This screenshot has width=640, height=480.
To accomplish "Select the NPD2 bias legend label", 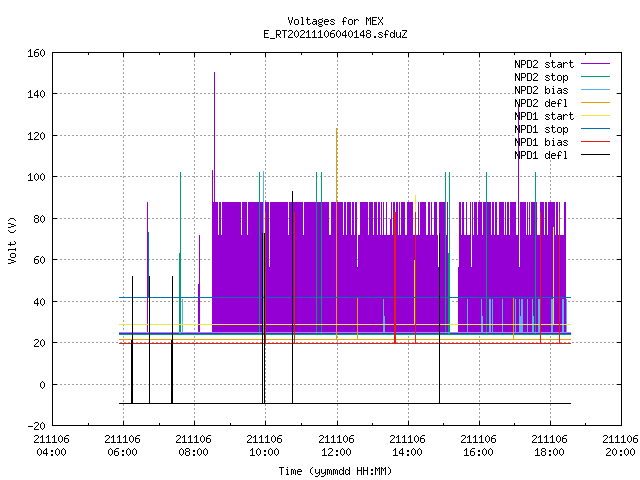I will coord(541,90).
